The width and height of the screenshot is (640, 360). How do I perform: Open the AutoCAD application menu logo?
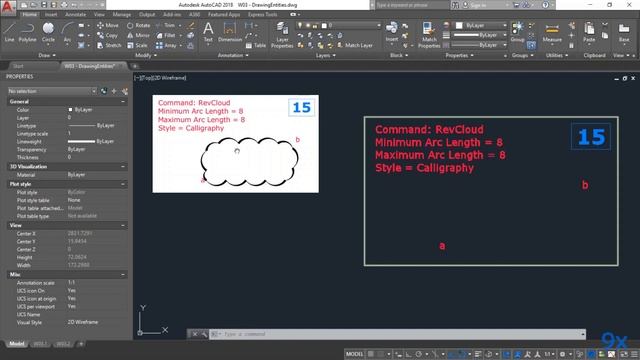coord(8,7)
